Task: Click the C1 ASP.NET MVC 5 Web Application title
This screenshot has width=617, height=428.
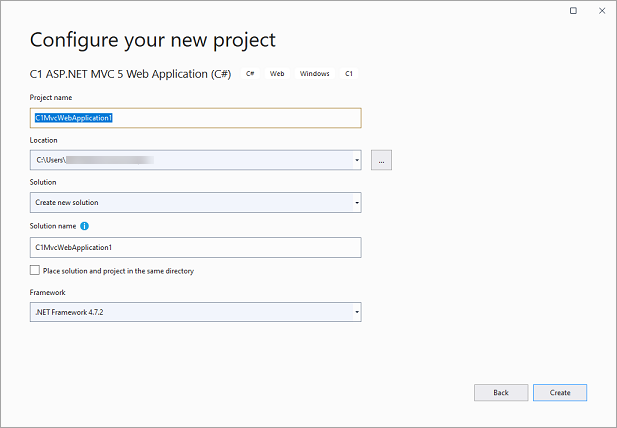Action: pos(130,74)
